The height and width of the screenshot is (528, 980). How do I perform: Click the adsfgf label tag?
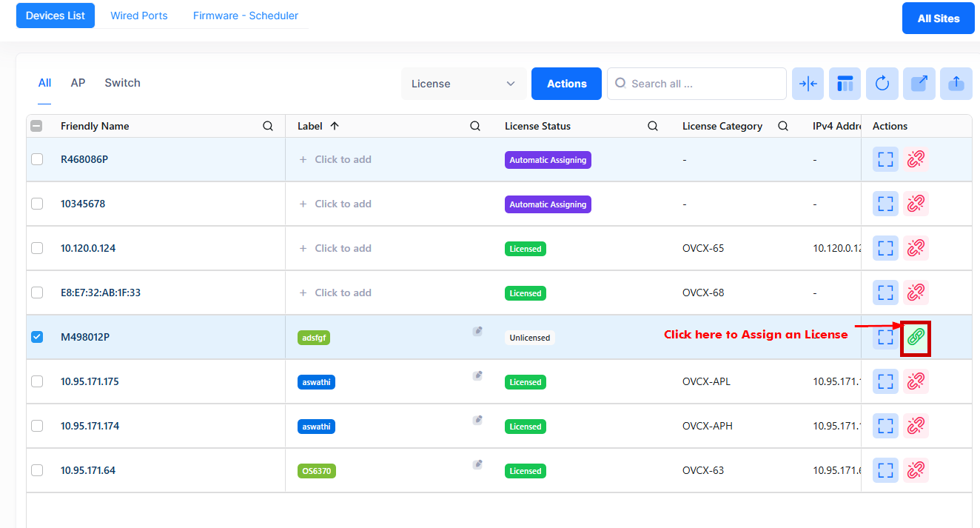[x=314, y=338]
